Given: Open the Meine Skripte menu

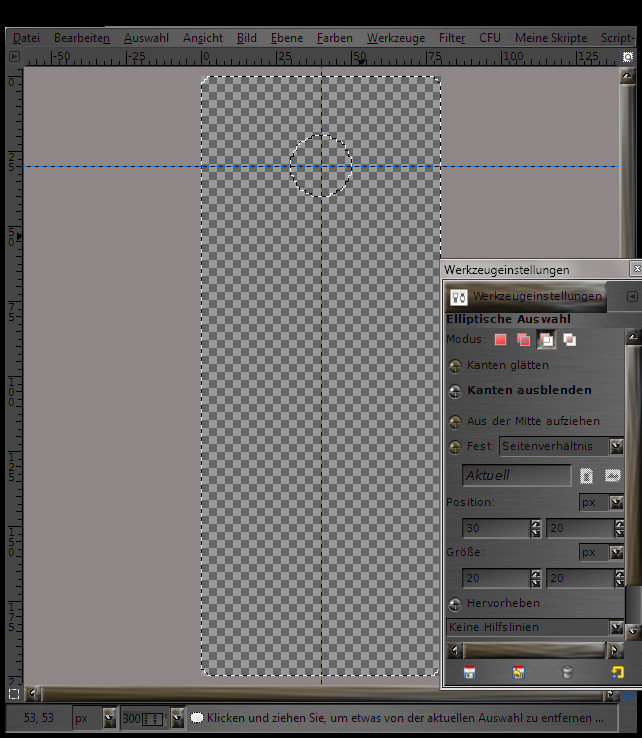Looking at the screenshot, I should 551,38.
